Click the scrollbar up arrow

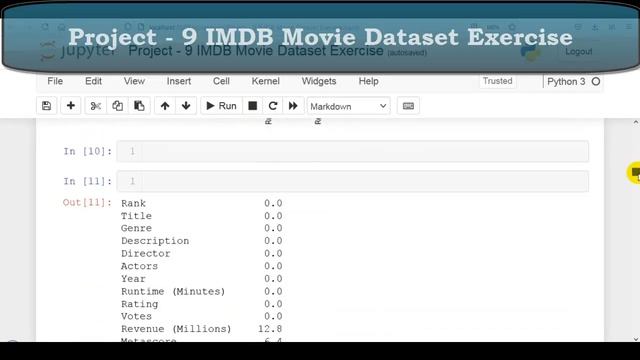click(636, 122)
